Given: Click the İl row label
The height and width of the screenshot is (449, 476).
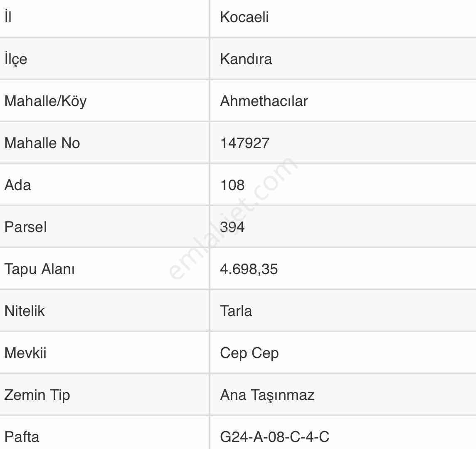Looking at the screenshot, I should coord(8,16).
